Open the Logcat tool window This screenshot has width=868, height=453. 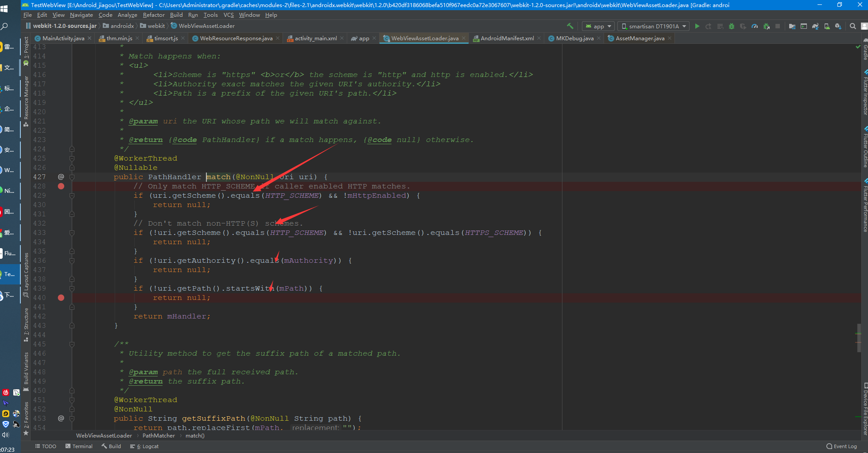[144, 446]
